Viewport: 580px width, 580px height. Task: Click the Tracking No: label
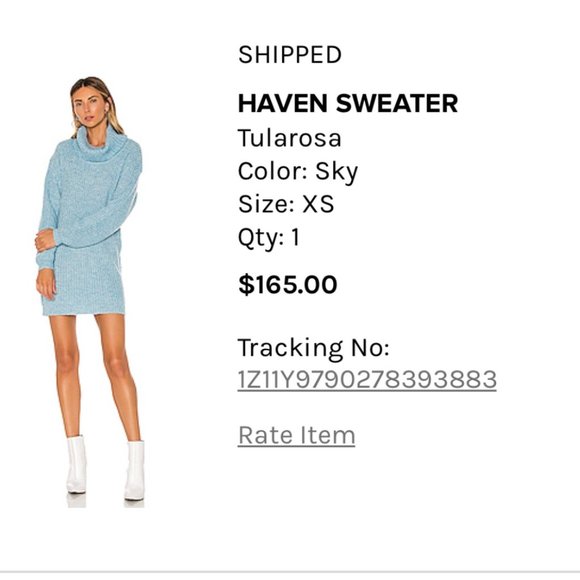coord(314,347)
